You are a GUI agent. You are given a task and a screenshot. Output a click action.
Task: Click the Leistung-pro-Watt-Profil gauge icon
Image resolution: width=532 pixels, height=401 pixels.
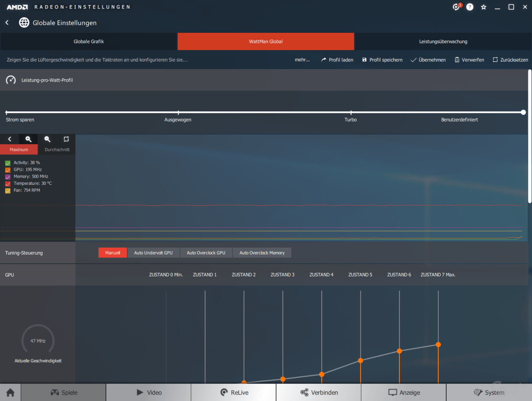point(11,80)
